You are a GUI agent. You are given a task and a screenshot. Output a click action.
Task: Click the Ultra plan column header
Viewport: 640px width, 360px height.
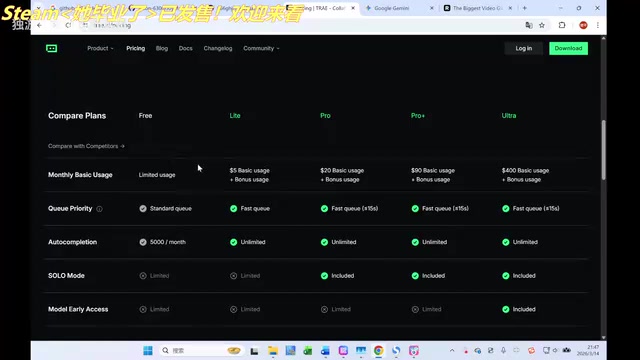click(x=509, y=116)
